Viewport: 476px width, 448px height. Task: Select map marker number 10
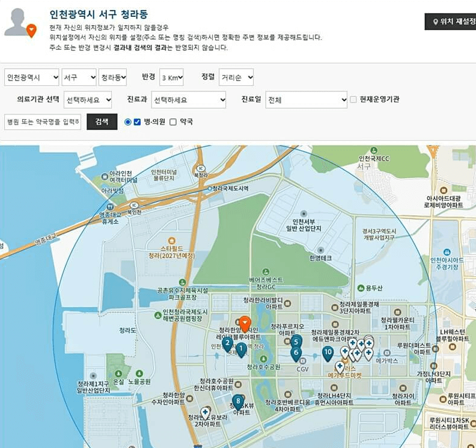(328, 353)
